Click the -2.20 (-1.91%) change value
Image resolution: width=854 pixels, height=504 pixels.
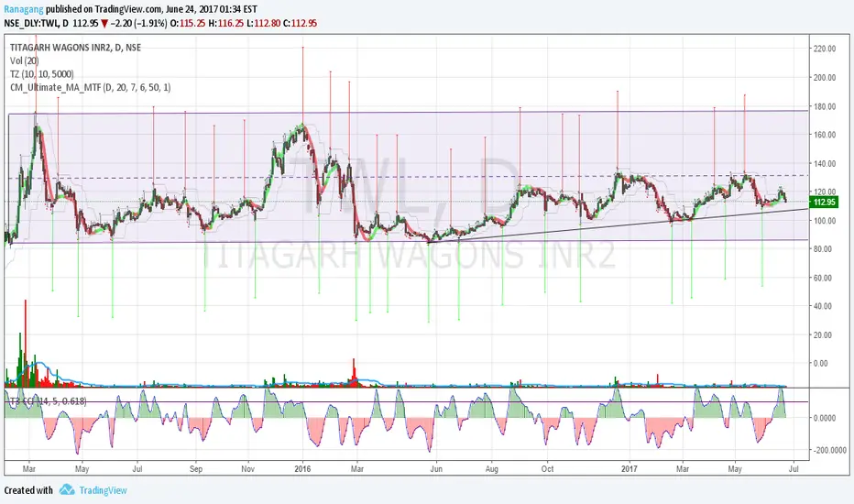[x=138, y=24]
